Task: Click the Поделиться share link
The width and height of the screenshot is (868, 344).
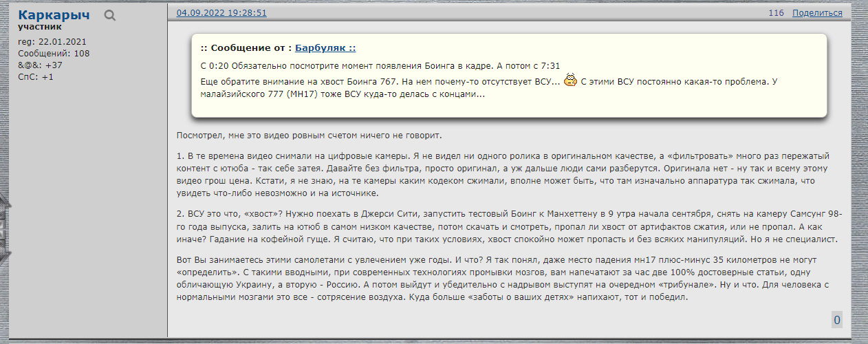Action: [x=817, y=13]
